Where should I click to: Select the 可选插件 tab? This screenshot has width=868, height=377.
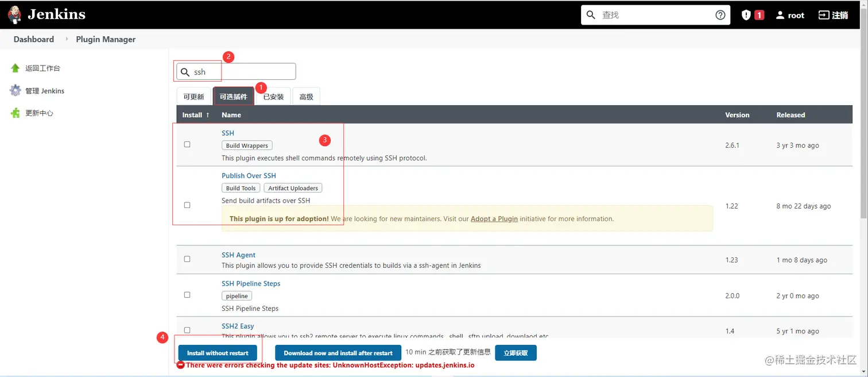[x=233, y=97]
